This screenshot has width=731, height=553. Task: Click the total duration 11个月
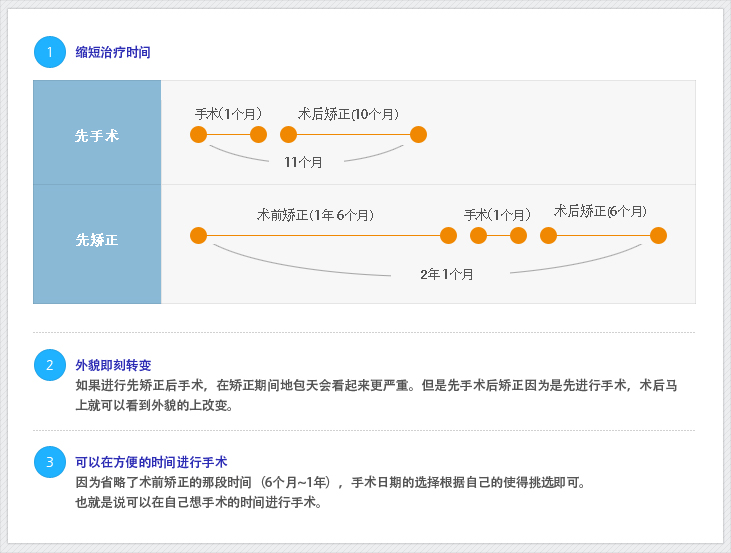(303, 162)
